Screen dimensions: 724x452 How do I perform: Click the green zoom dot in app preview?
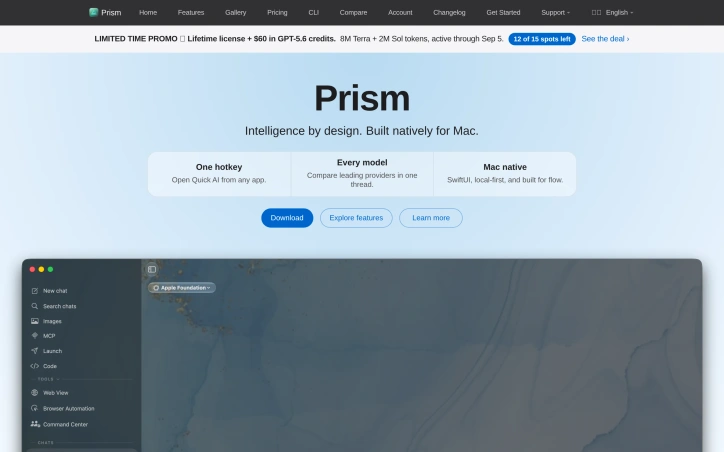click(x=50, y=269)
